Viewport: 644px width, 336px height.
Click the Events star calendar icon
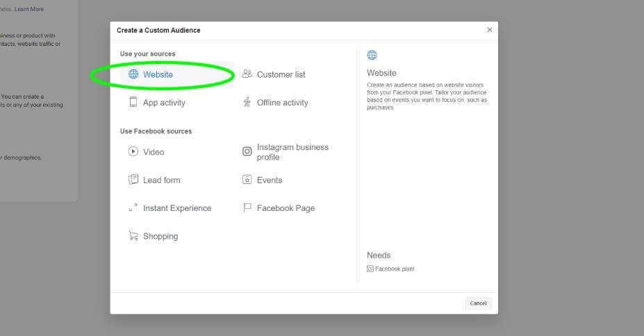click(247, 180)
